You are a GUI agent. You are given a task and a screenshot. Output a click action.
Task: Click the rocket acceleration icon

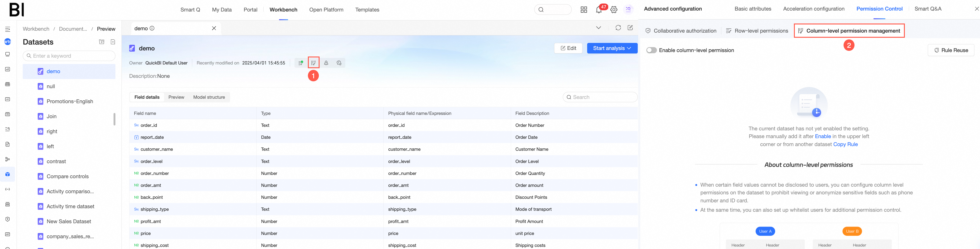coord(326,63)
